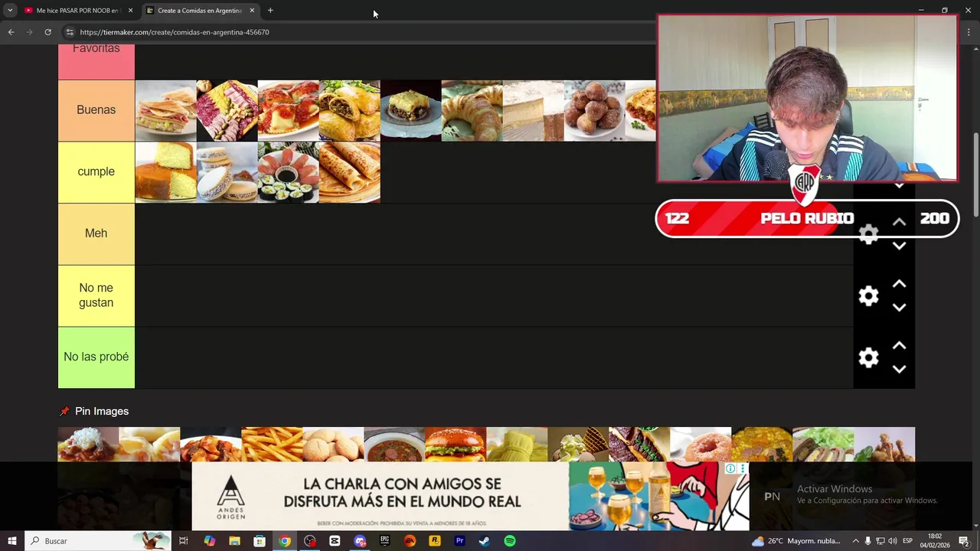Pick the bread rolls image from pool
Screen dimensions: 980x551
click(333, 445)
